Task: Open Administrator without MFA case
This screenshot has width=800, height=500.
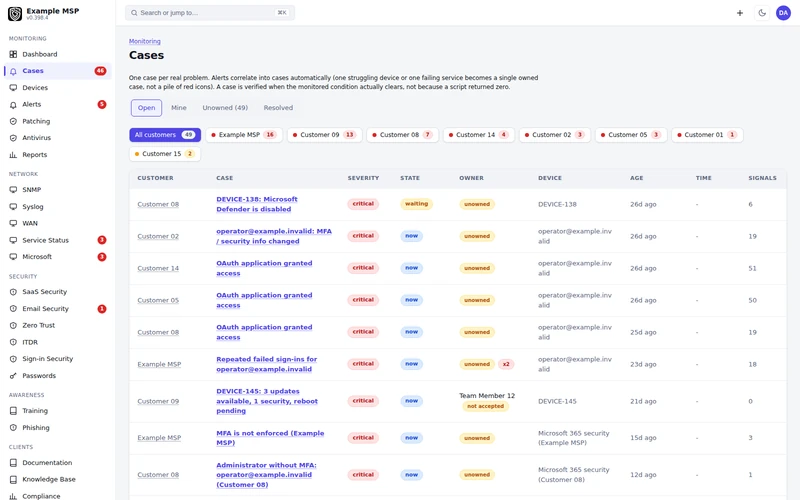Action: tap(266, 474)
